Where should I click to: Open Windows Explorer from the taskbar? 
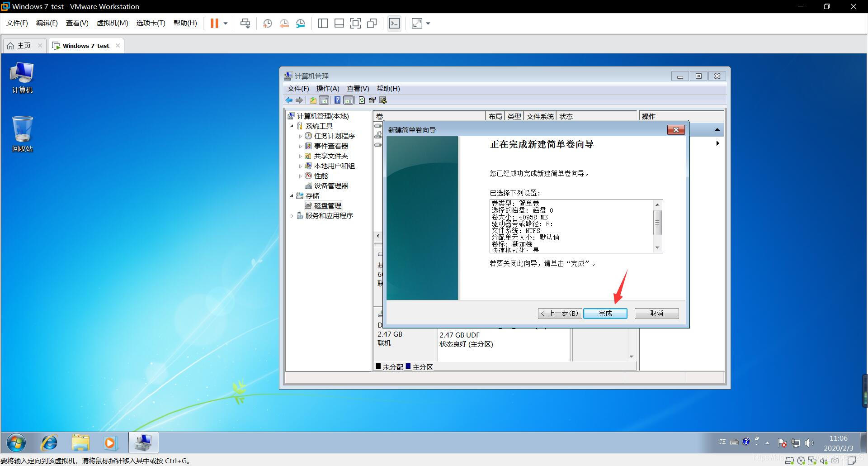click(x=80, y=442)
